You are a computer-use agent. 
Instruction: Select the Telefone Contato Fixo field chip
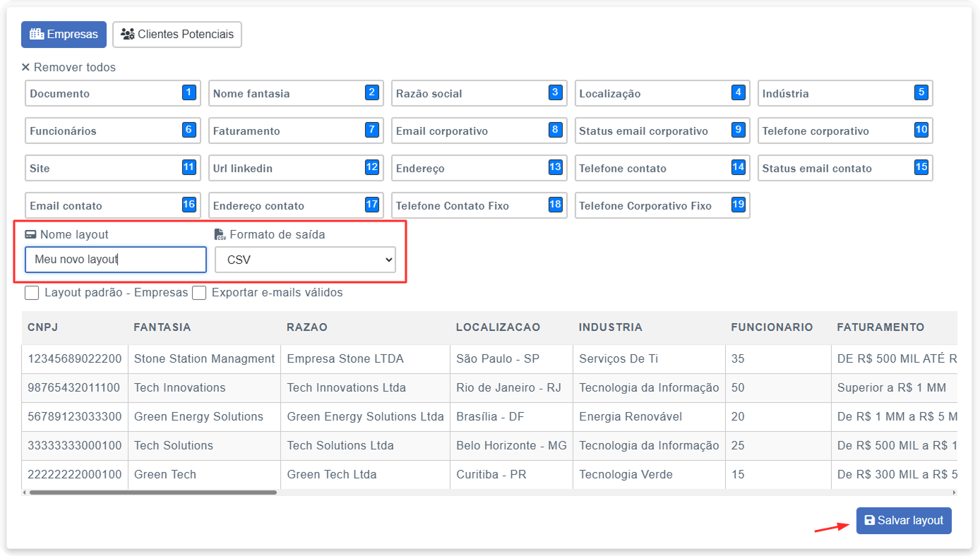click(x=479, y=205)
